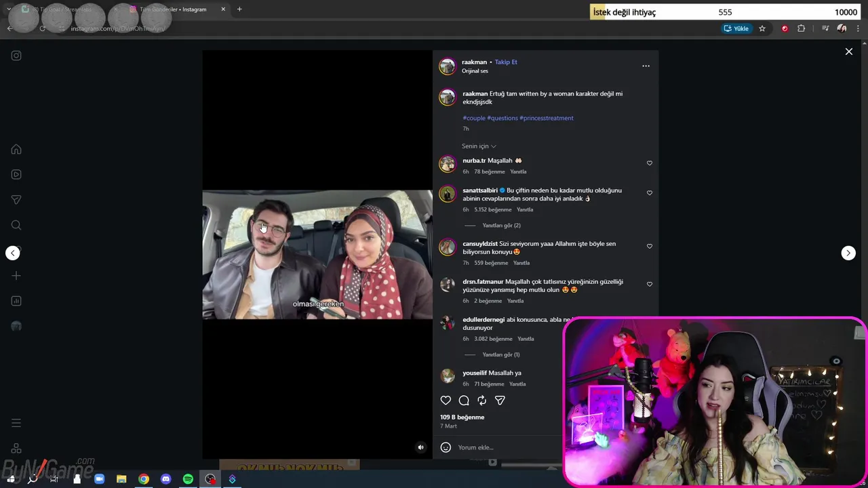
Task: Open the red extension icon in toolbar
Action: [x=785, y=28]
